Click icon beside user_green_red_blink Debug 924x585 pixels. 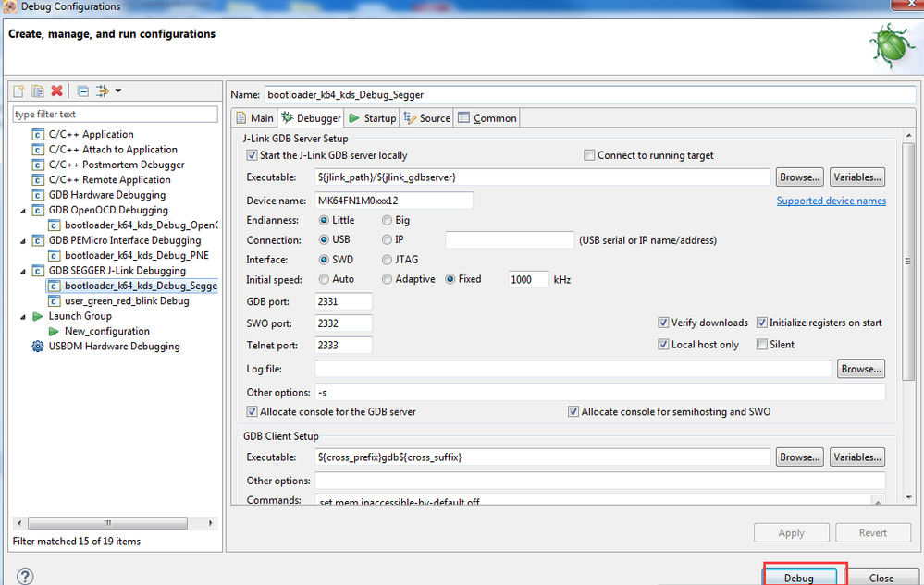point(54,300)
